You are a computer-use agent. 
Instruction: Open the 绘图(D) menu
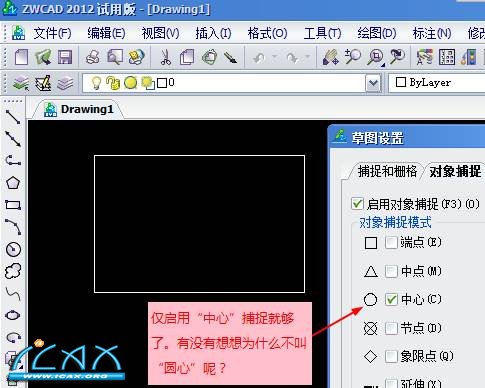377,33
